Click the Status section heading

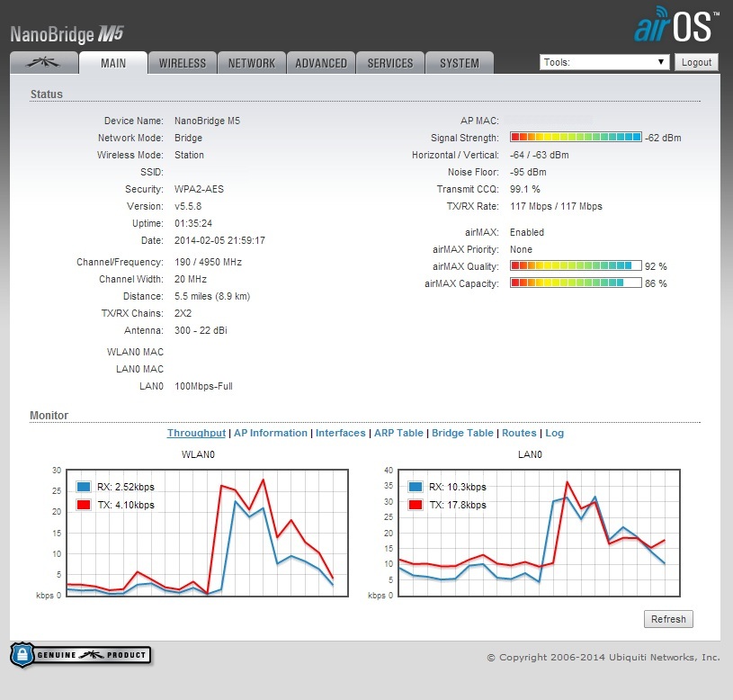[x=46, y=94]
